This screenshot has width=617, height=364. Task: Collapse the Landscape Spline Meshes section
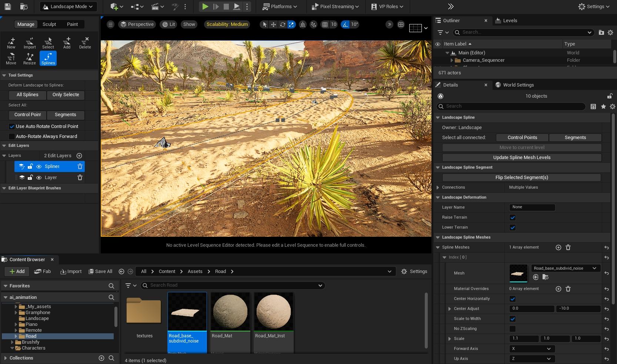pos(438,237)
